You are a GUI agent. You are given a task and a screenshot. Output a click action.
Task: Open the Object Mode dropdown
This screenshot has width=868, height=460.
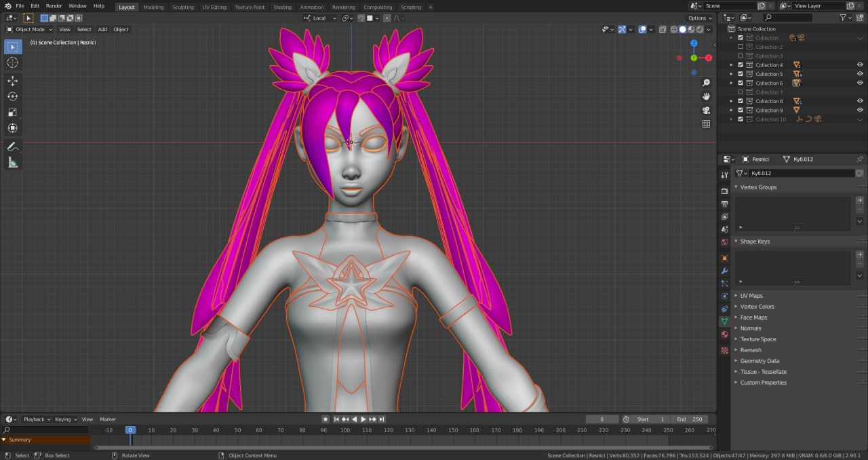pos(29,29)
